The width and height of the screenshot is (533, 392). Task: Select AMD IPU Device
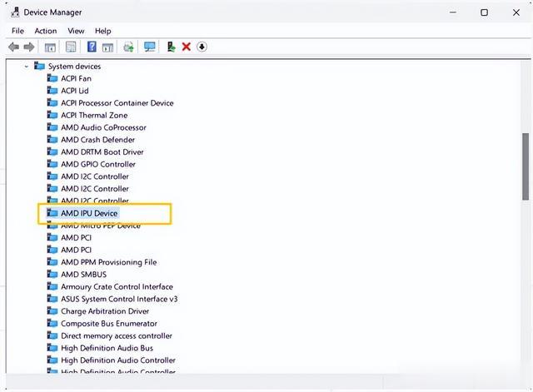point(89,213)
